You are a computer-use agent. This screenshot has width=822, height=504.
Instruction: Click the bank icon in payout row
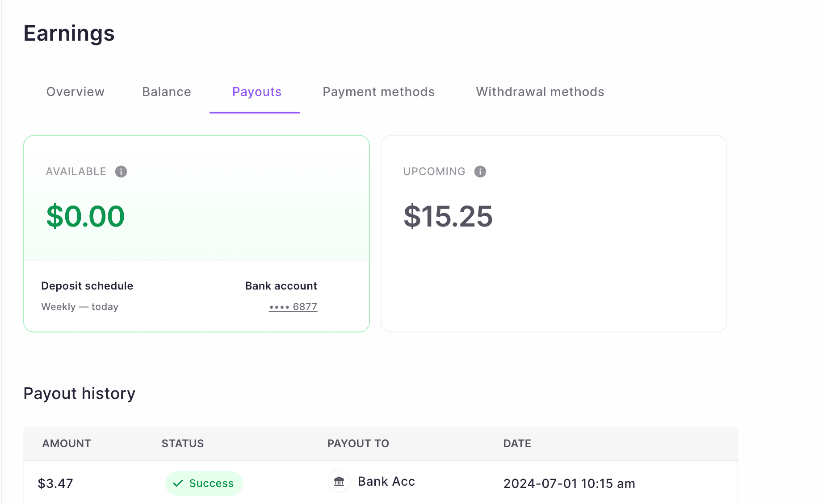(339, 482)
